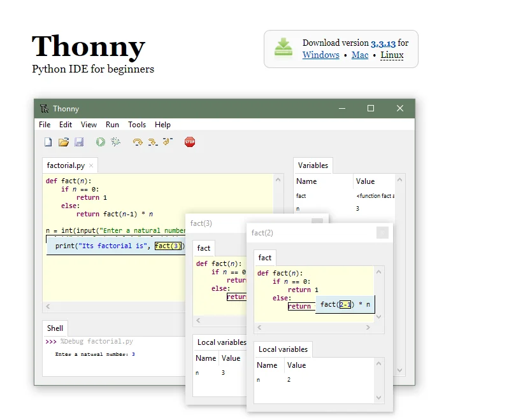This screenshot has width=523, height=420.
Task: Click scroll-down arrow in fact(2) code view
Action: [x=378, y=317]
